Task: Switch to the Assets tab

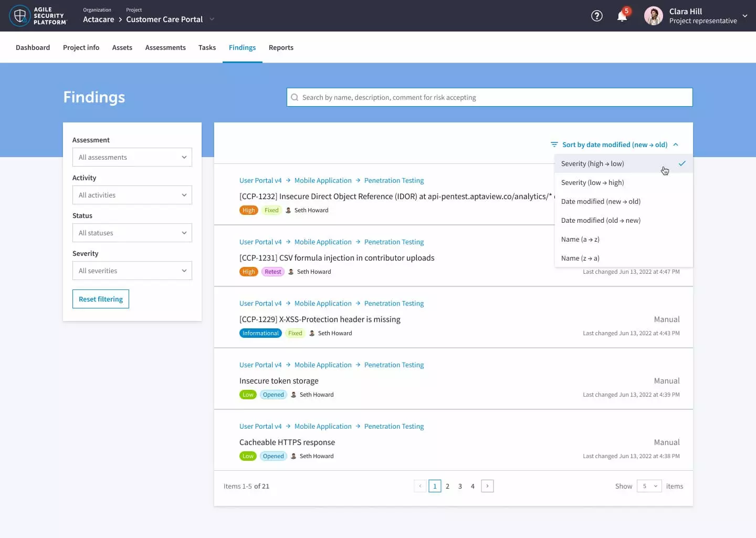Action: pos(122,47)
